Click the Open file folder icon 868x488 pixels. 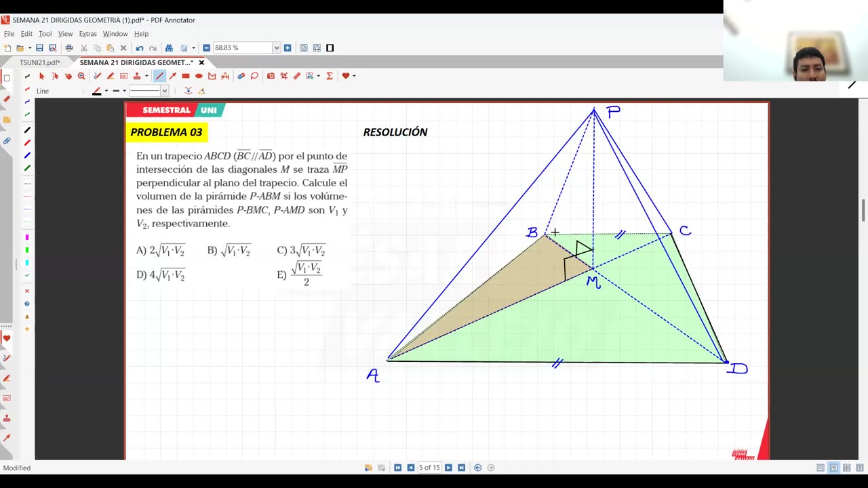coord(20,48)
